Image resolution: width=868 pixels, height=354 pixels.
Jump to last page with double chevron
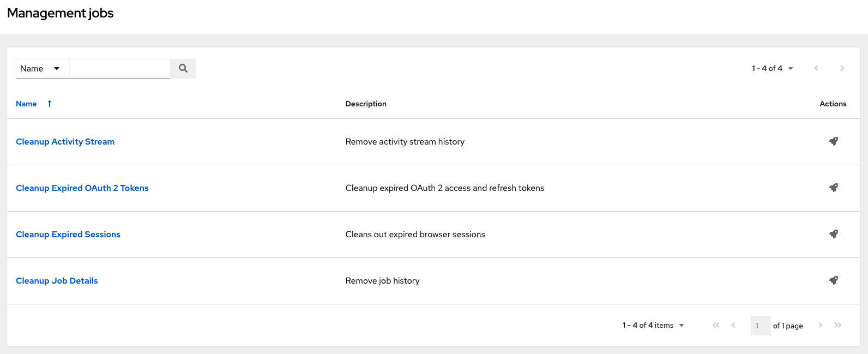[x=838, y=325]
